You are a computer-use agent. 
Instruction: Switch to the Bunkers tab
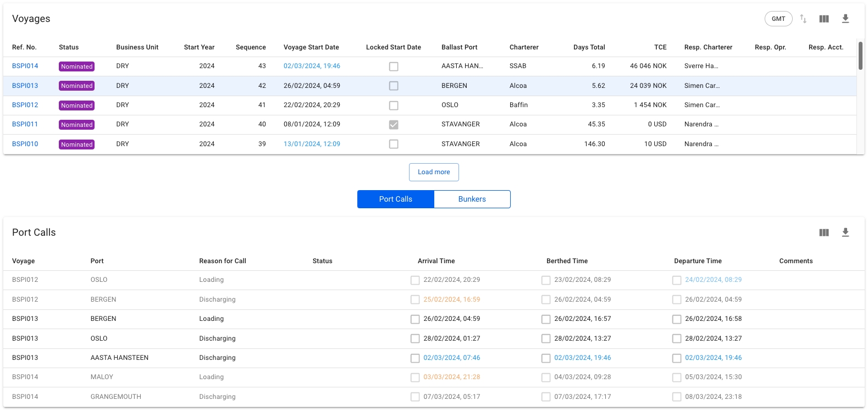(472, 199)
